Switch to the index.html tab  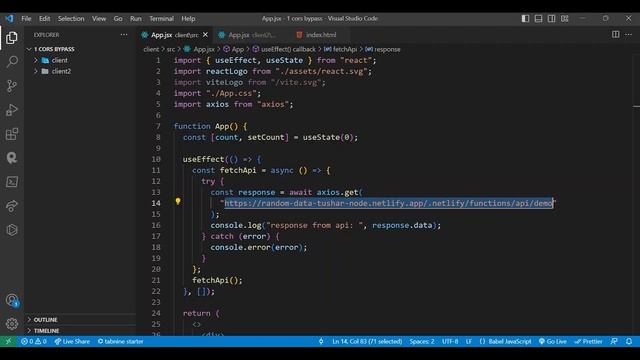tap(321, 35)
